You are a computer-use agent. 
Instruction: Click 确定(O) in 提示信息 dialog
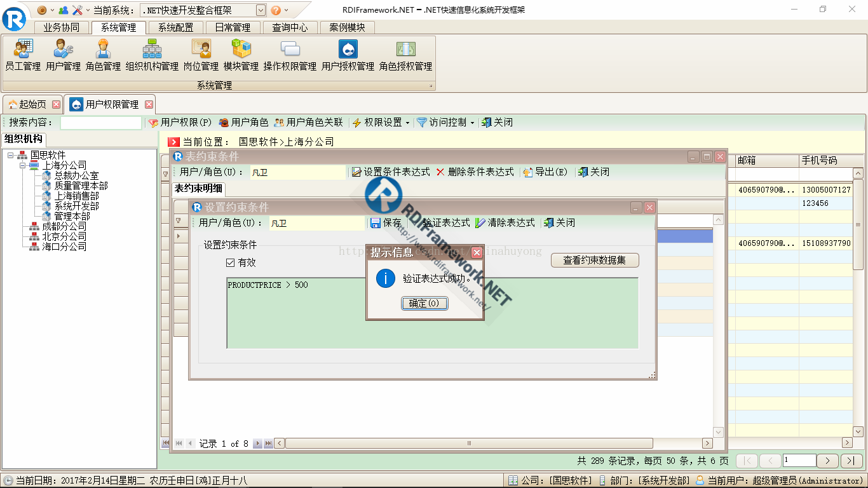[424, 303]
